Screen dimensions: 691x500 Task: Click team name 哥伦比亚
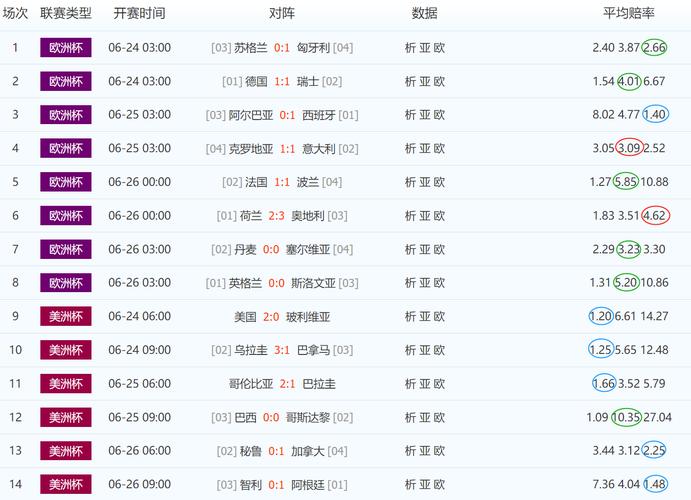coord(251,384)
